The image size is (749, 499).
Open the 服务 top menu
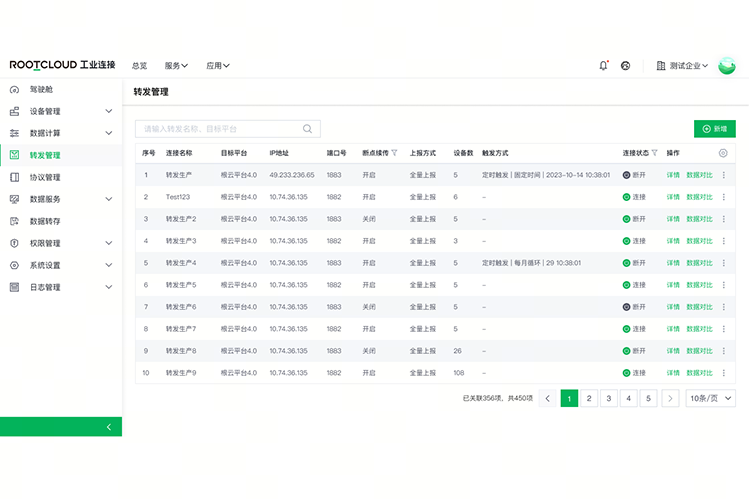pos(176,66)
